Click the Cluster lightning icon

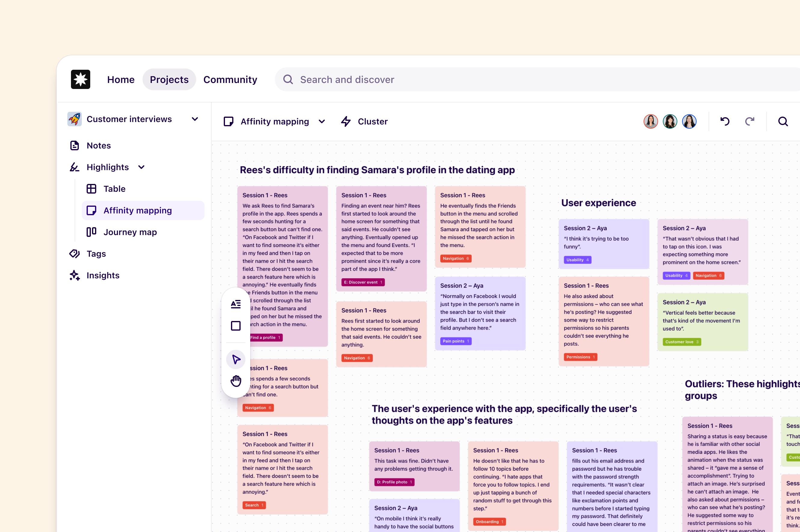[x=346, y=121]
